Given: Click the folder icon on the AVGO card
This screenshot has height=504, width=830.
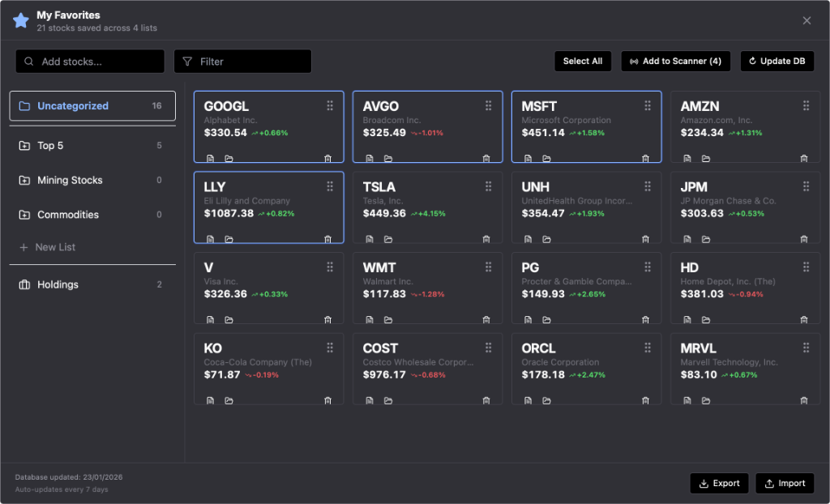Looking at the screenshot, I should [388, 159].
